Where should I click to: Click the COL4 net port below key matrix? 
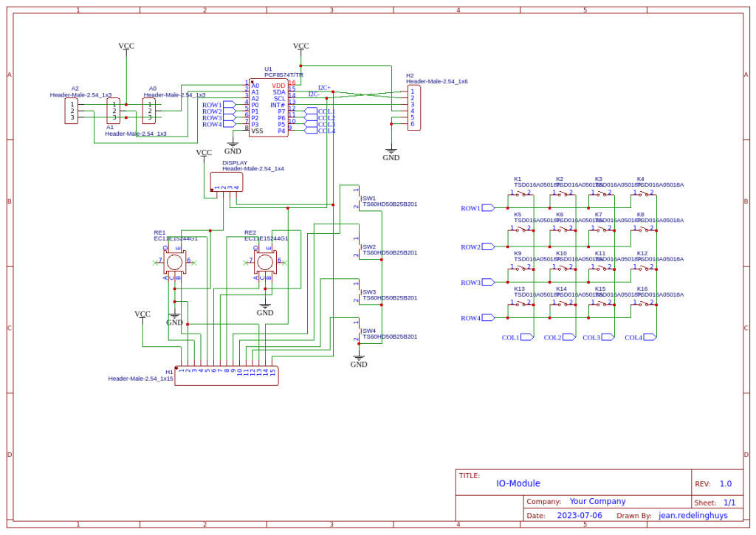647,337
